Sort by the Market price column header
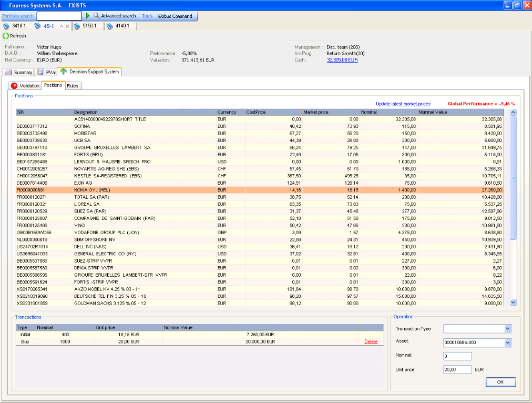Image resolution: width=532 pixels, height=403 pixels. coord(331,112)
